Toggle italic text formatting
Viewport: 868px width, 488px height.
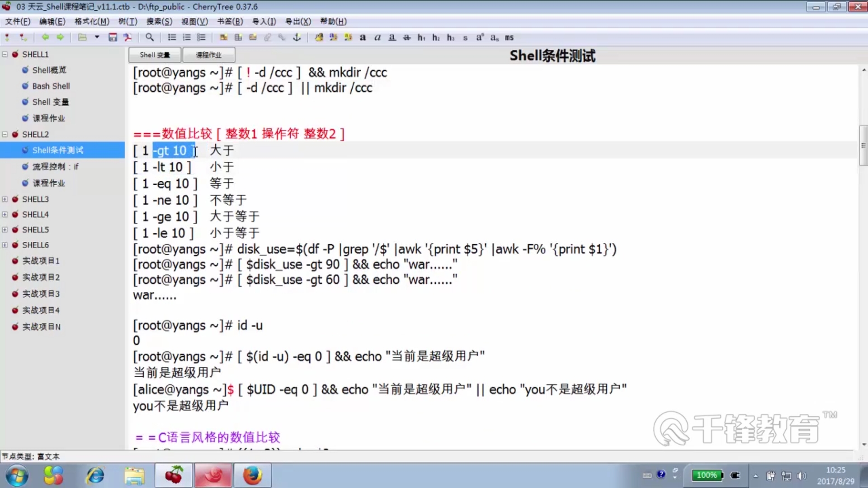pyautogui.click(x=377, y=38)
